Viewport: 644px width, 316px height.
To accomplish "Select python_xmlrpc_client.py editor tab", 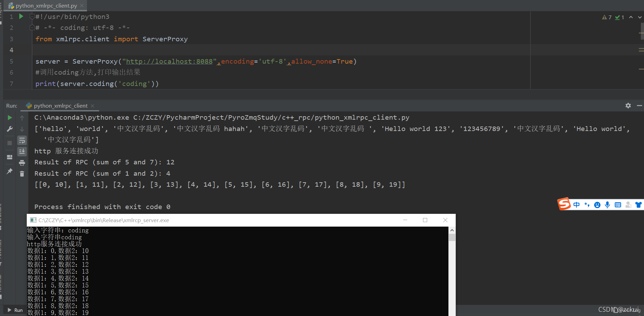I will [x=46, y=6].
